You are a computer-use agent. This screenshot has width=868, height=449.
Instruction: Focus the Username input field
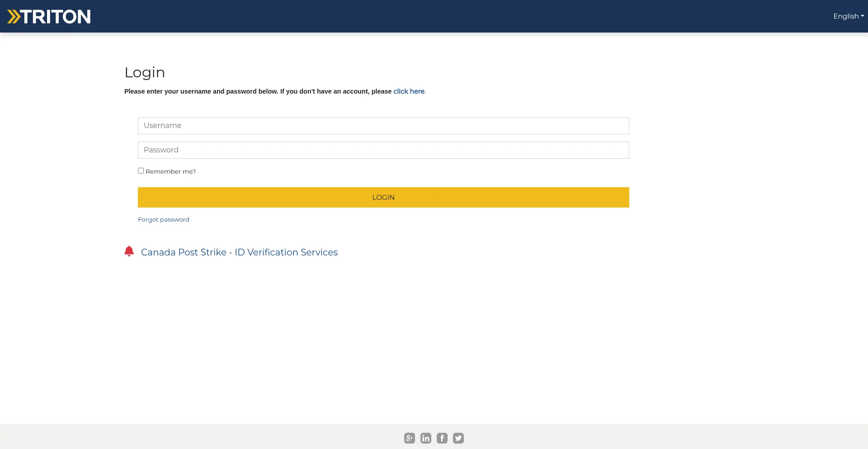(x=383, y=126)
